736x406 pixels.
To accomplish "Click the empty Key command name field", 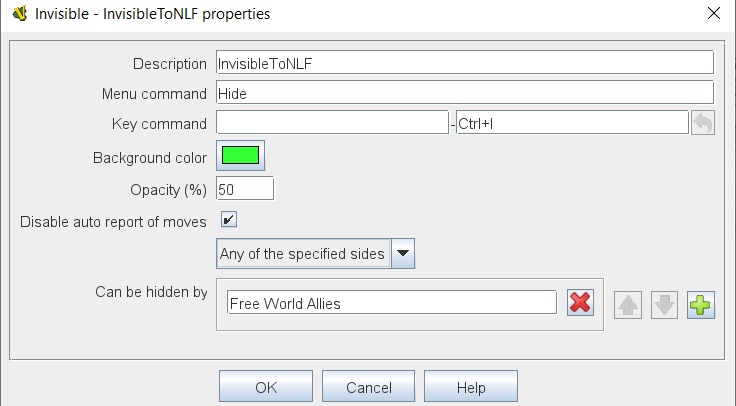I will click(332, 123).
